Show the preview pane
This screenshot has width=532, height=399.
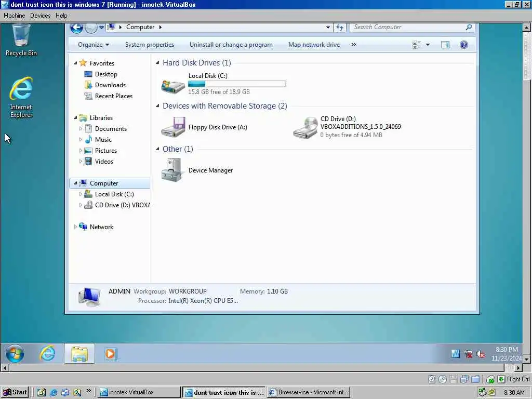tap(445, 45)
